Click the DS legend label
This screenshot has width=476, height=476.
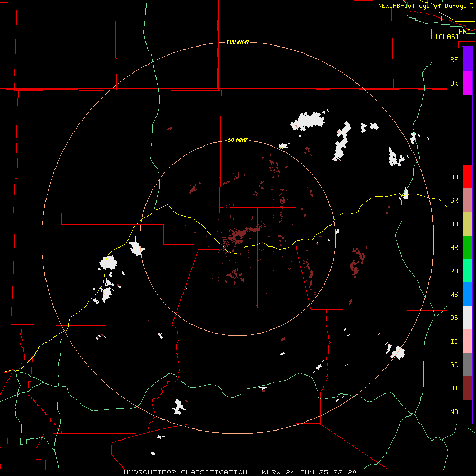[454, 317]
